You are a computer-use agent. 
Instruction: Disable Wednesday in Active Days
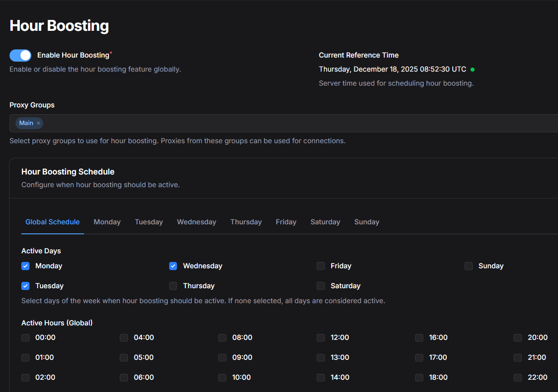(x=173, y=266)
